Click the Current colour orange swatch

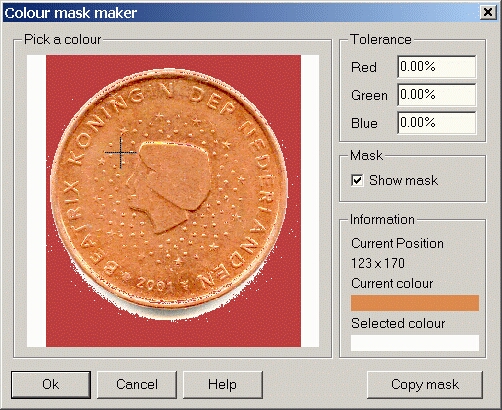(415, 303)
